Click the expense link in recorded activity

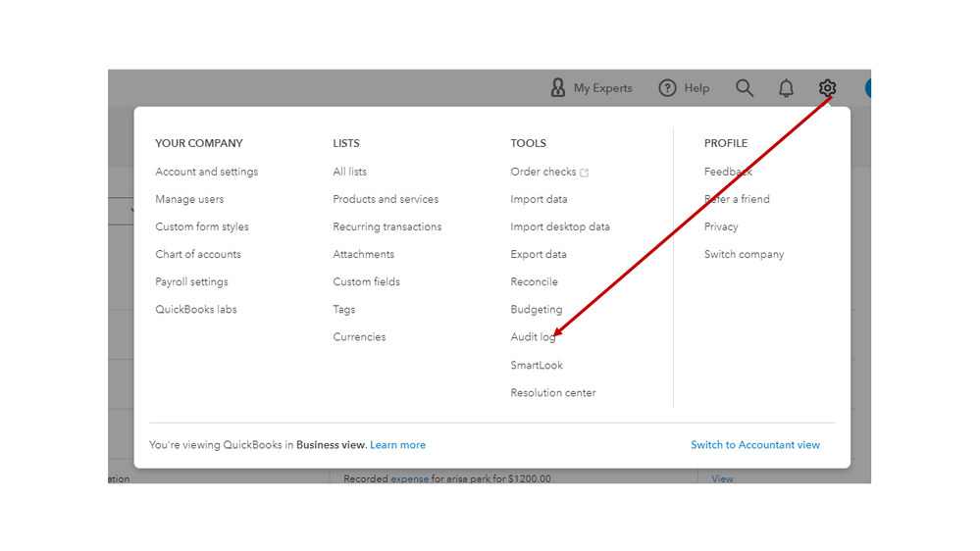coord(409,479)
